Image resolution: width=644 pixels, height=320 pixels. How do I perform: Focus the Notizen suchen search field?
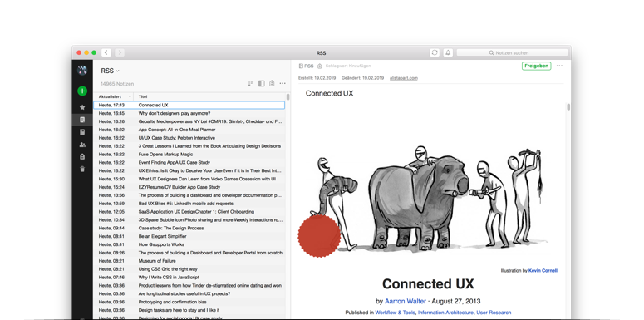(x=512, y=52)
